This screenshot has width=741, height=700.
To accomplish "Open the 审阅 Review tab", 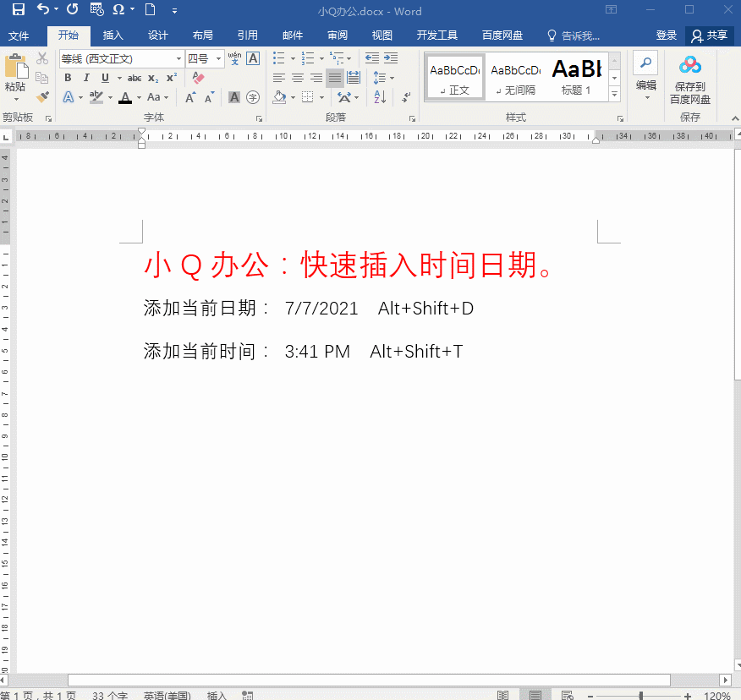I will pyautogui.click(x=338, y=36).
